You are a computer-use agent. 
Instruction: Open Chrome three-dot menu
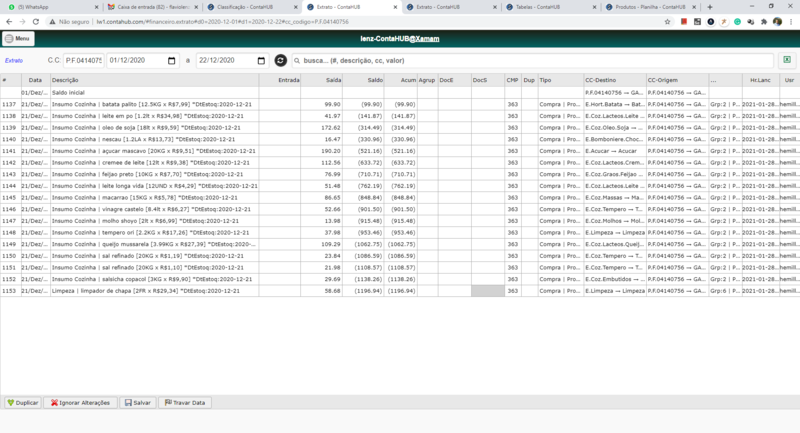[x=791, y=22]
